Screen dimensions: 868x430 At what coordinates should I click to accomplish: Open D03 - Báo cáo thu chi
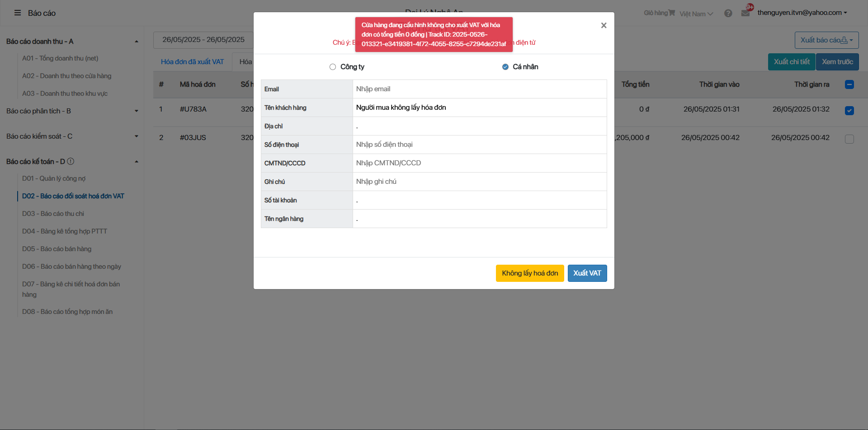coord(53,214)
